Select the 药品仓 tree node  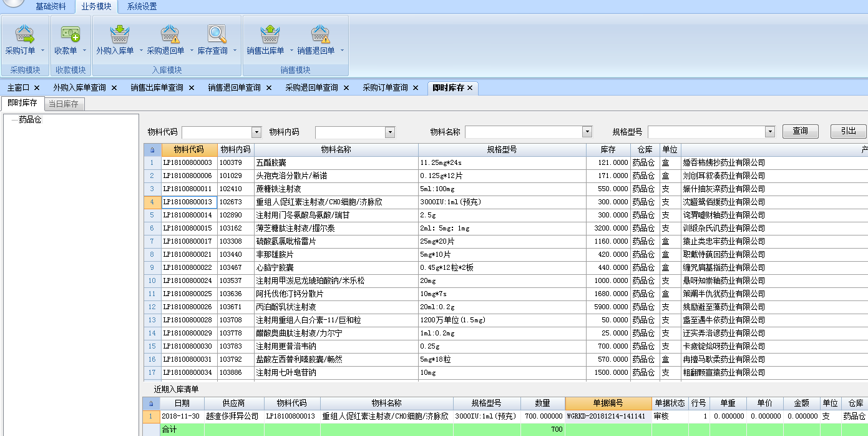pos(30,119)
